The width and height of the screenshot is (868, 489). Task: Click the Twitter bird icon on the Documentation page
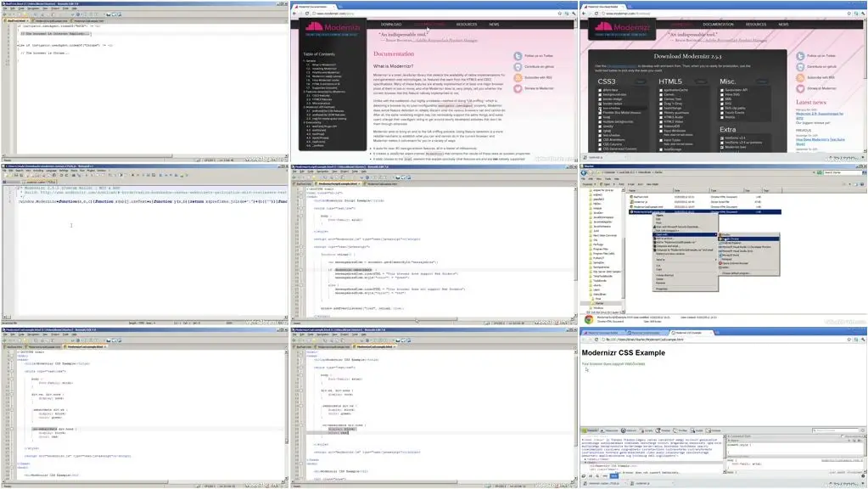point(518,56)
